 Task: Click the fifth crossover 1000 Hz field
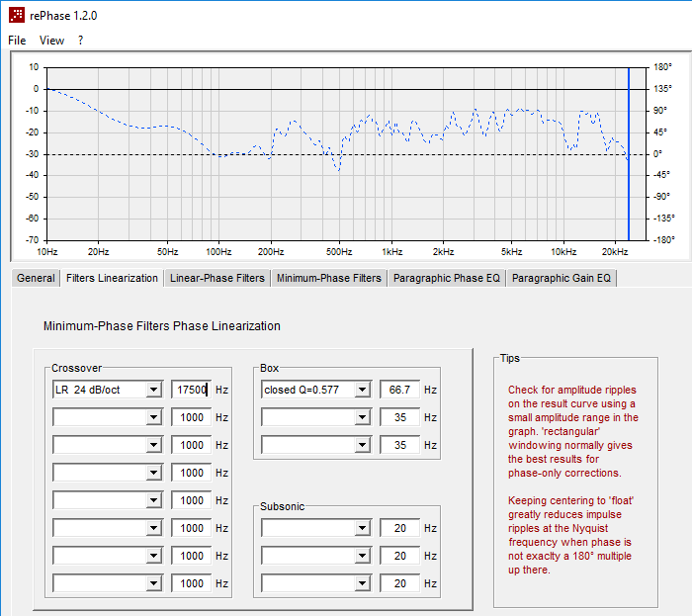pyautogui.click(x=192, y=500)
